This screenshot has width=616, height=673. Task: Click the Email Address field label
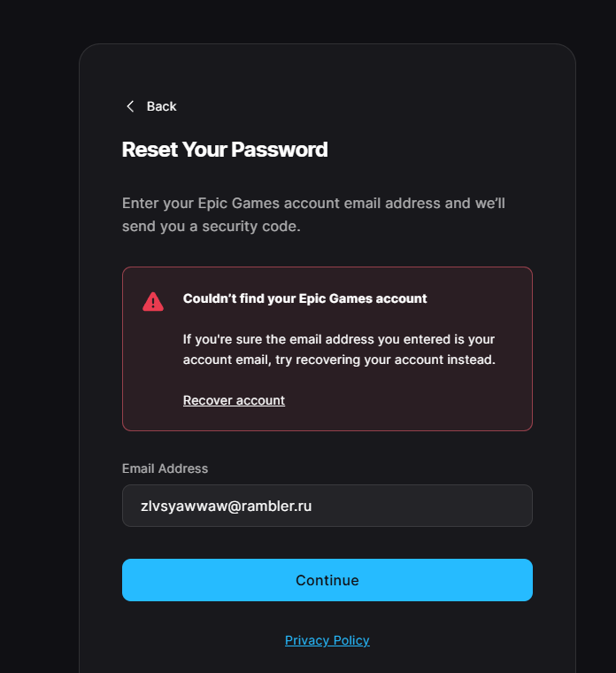[165, 468]
